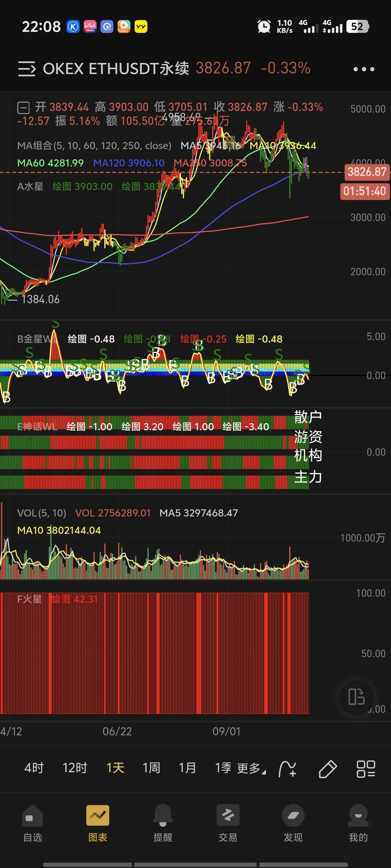Open the 发现 discover tab
Screen dimensions: 391x868
pyautogui.click(x=293, y=823)
